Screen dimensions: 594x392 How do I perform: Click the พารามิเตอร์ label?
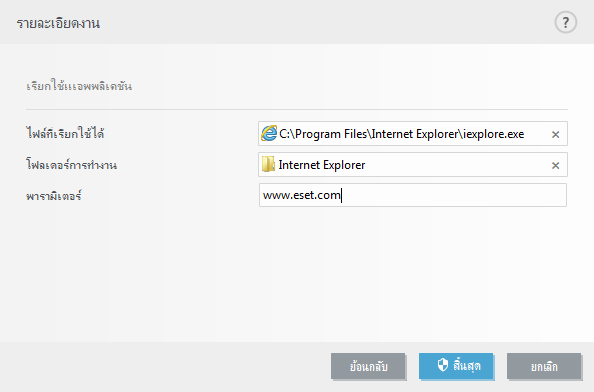point(54,196)
